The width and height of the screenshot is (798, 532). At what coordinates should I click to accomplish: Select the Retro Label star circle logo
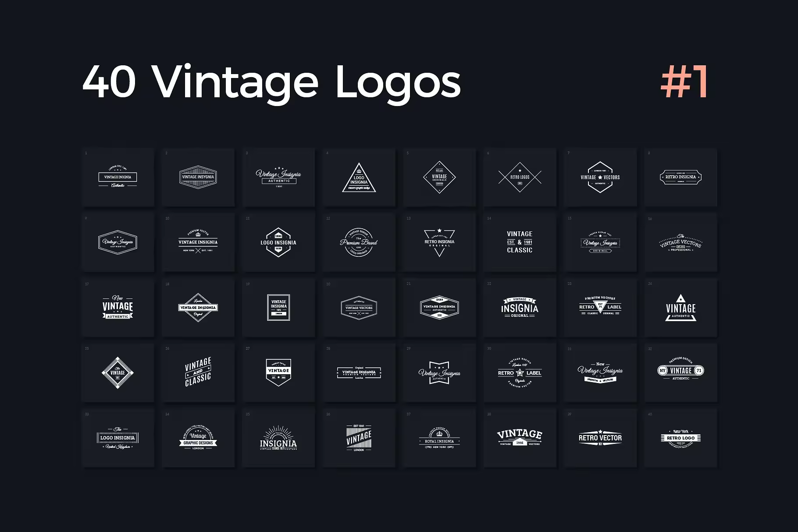click(520, 372)
